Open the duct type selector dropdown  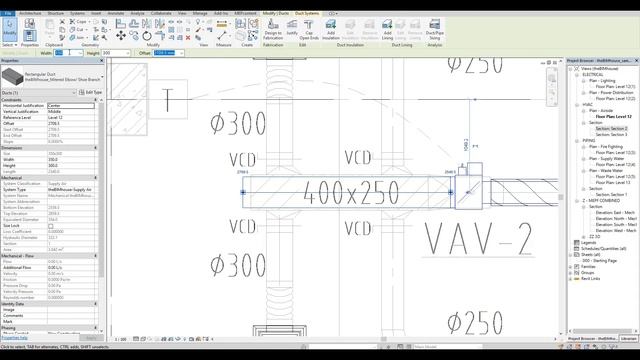pyautogui.click(x=102, y=77)
